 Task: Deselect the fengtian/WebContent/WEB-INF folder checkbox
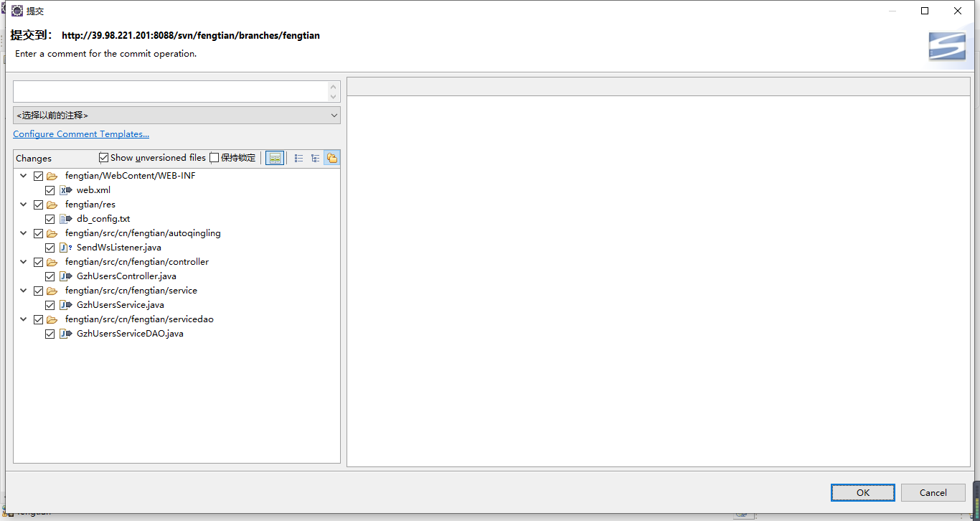[x=39, y=176]
